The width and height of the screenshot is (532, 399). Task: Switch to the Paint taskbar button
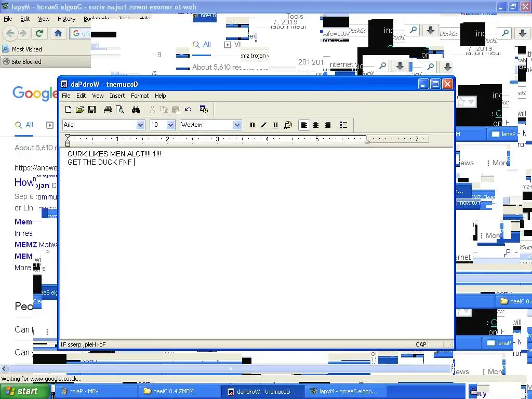(96, 392)
